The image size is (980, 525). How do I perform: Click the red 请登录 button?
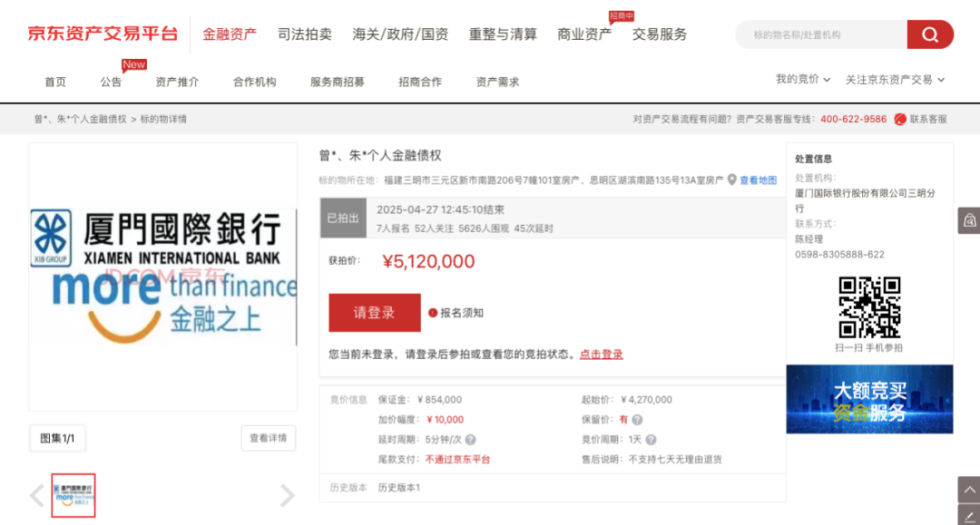[375, 313]
